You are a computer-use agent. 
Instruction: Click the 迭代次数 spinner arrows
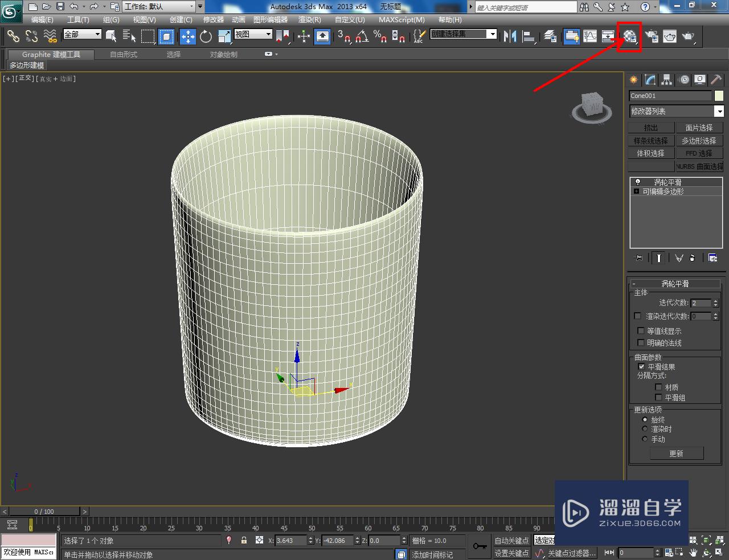716,303
